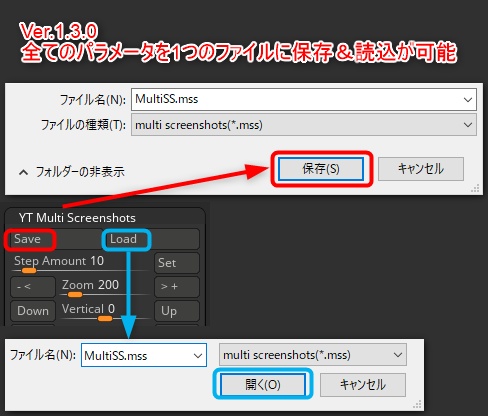The width and height of the screenshot is (488, 416).
Task: Open the file name dropdown arrow in open dialog
Action: point(198,356)
